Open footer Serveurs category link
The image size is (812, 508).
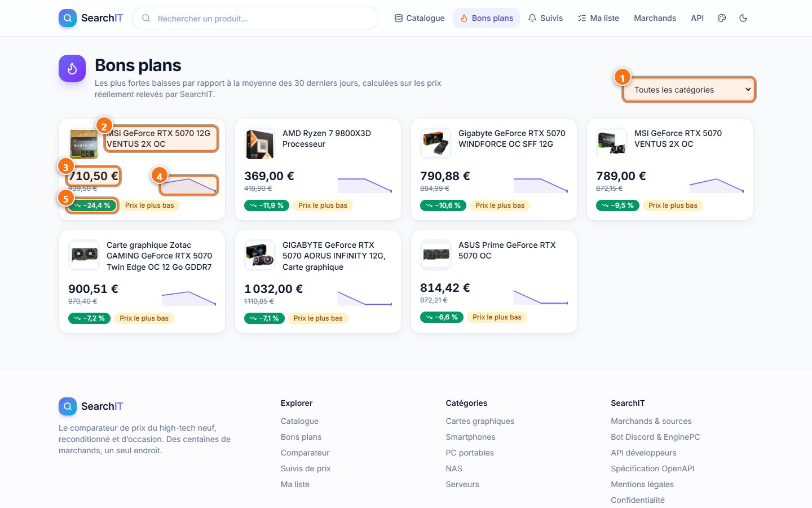[x=462, y=484]
